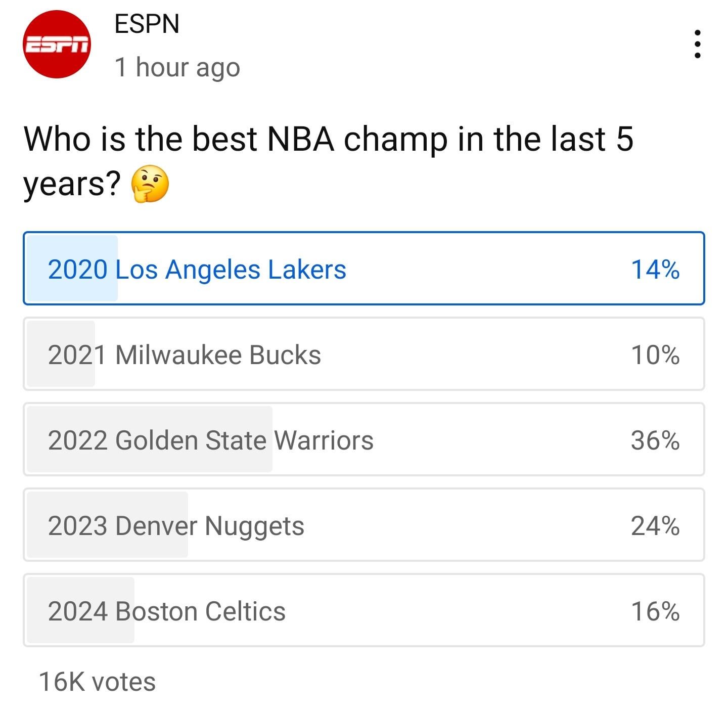
Task: Click the 16K votes count
Action: (97, 682)
